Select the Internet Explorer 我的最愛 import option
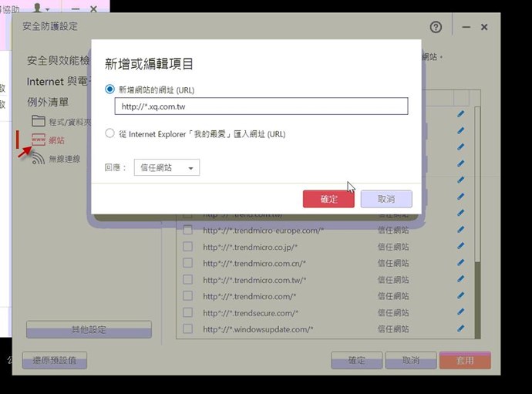Image resolution: width=532 pixels, height=394 pixels. tap(109, 133)
